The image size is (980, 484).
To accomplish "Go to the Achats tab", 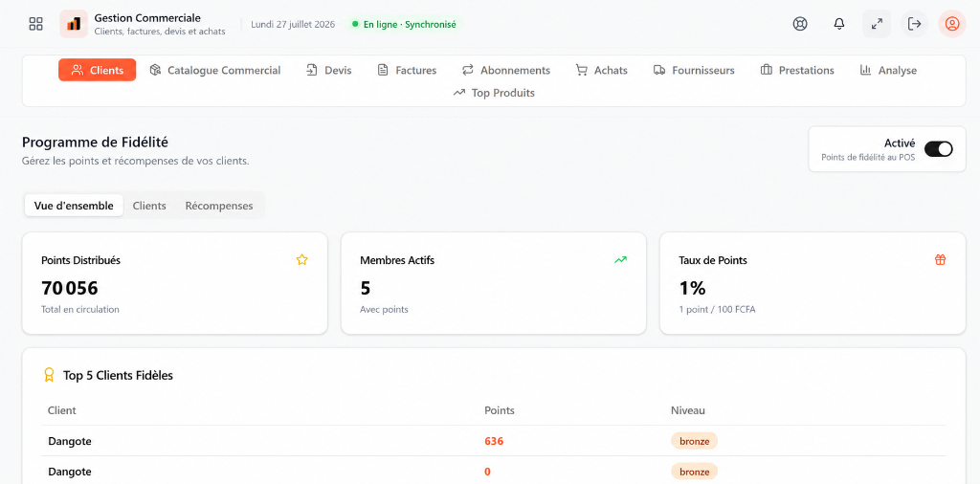I will point(601,70).
